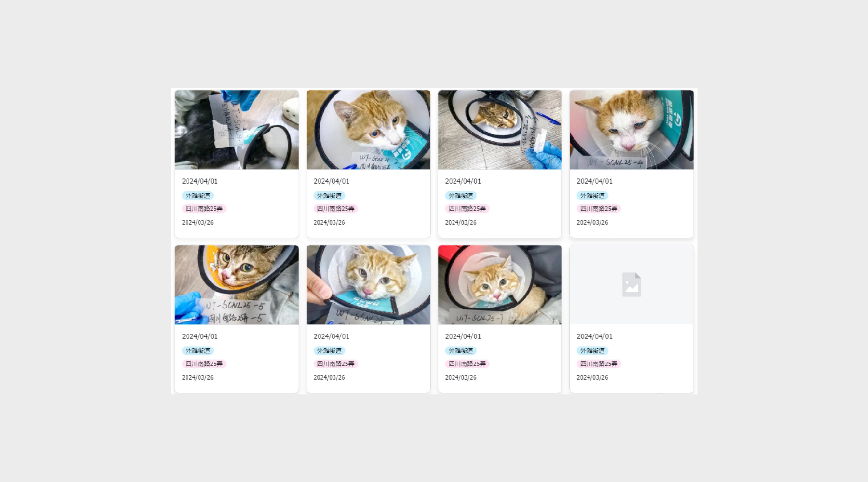Image resolution: width=868 pixels, height=482 pixels.
Task: Click 外滩街道 tag under black cat card
Action: tap(198, 196)
